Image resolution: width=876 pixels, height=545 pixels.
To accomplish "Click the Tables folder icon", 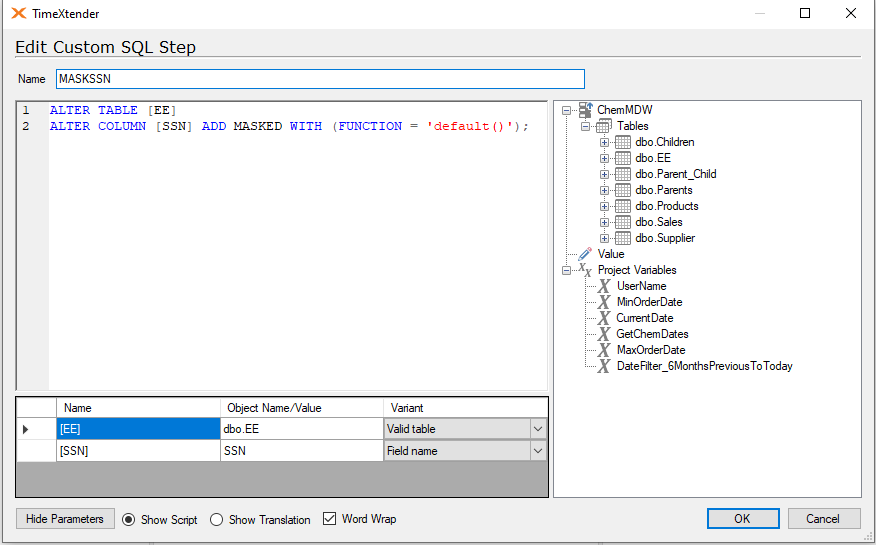I will tap(604, 126).
